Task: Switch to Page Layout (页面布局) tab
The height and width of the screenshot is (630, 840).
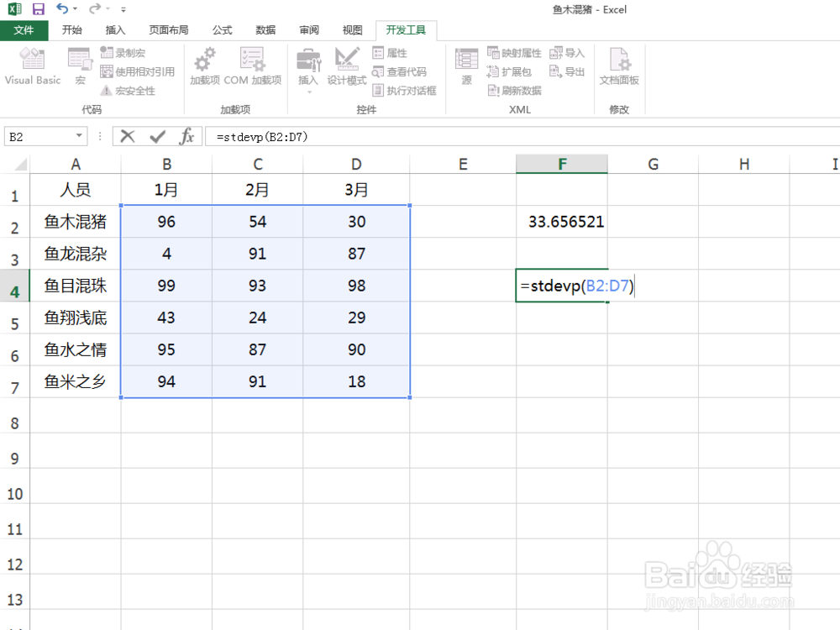Action: 169,30
